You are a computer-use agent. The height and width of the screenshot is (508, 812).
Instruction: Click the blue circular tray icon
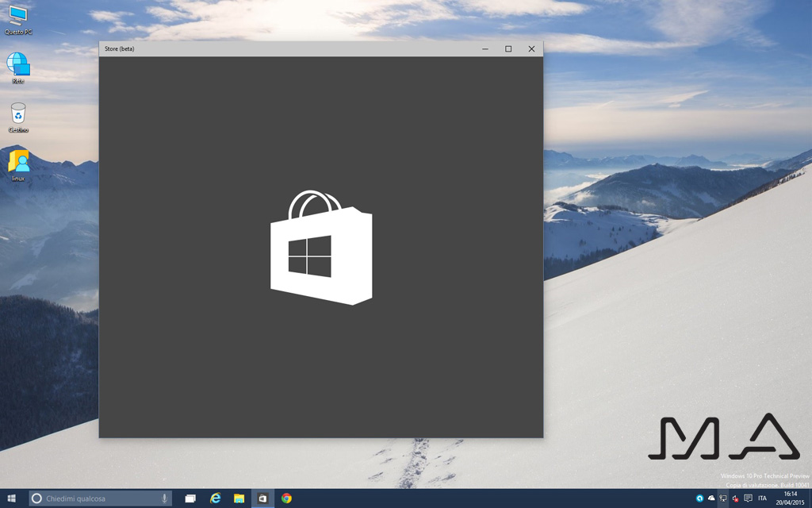click(x=699, y=498)
